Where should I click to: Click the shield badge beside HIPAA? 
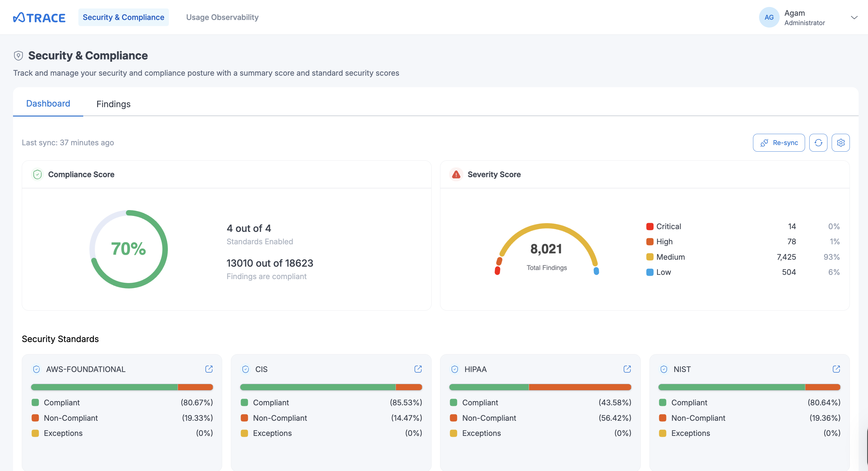click(454, 369)
